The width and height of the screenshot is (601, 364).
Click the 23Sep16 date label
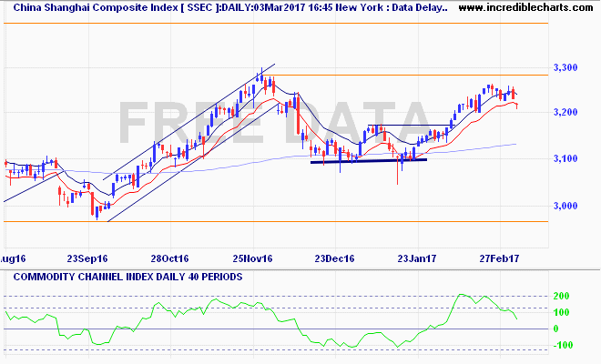[x=87, y=258]
